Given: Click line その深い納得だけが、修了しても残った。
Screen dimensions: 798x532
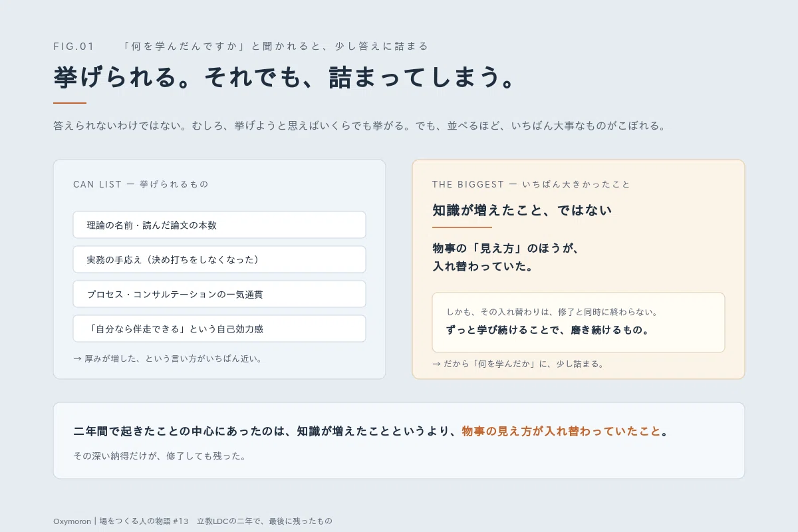Looking at the screenshot, I should tap(160, 456).
